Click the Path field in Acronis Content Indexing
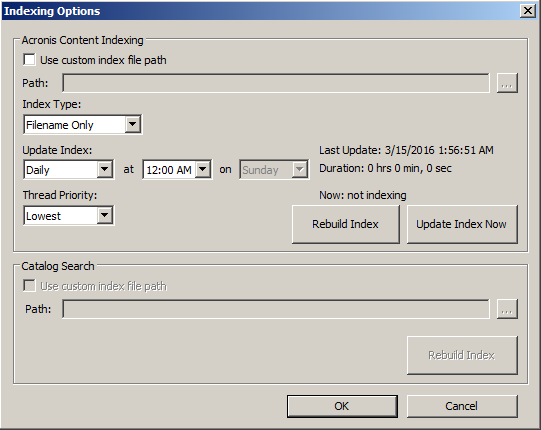 [276, 83]
